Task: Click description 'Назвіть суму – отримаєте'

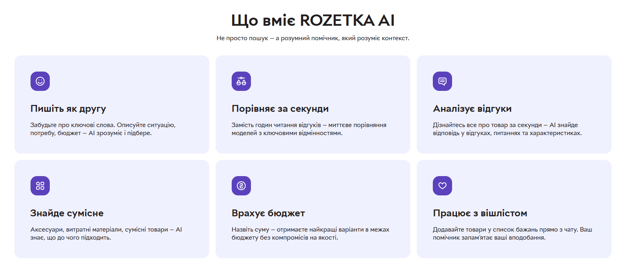Action: coord(310,234)
